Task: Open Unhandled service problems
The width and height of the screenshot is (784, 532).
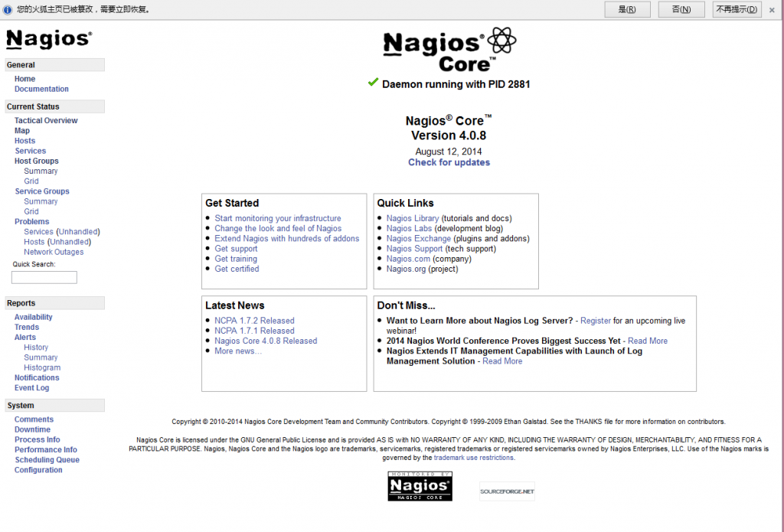Action: [x=79, y=232]
